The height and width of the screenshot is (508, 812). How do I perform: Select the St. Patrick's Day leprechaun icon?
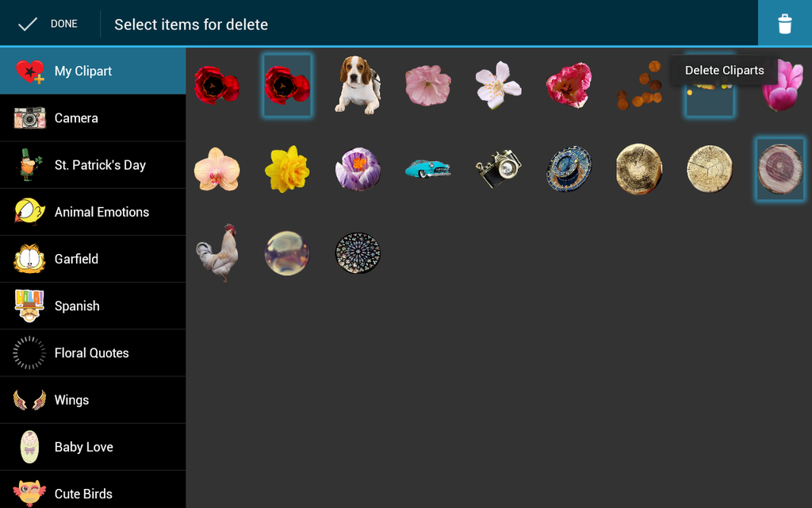tap(29, 165)
